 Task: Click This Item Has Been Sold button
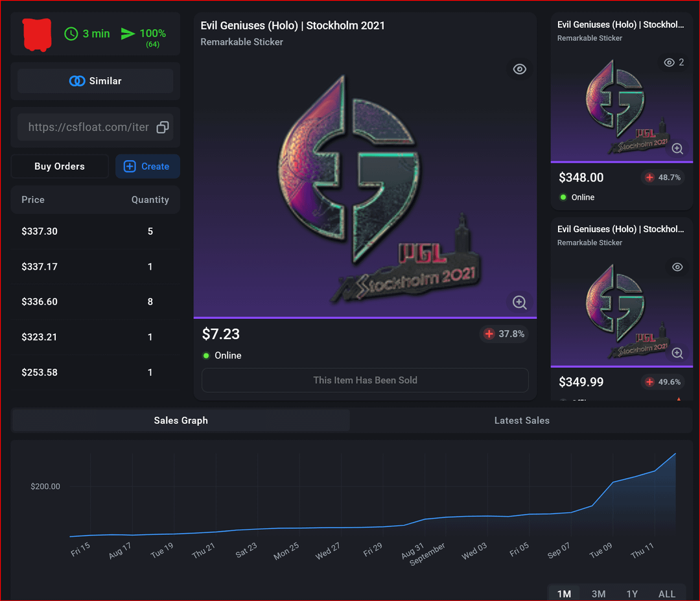(365, 381)
